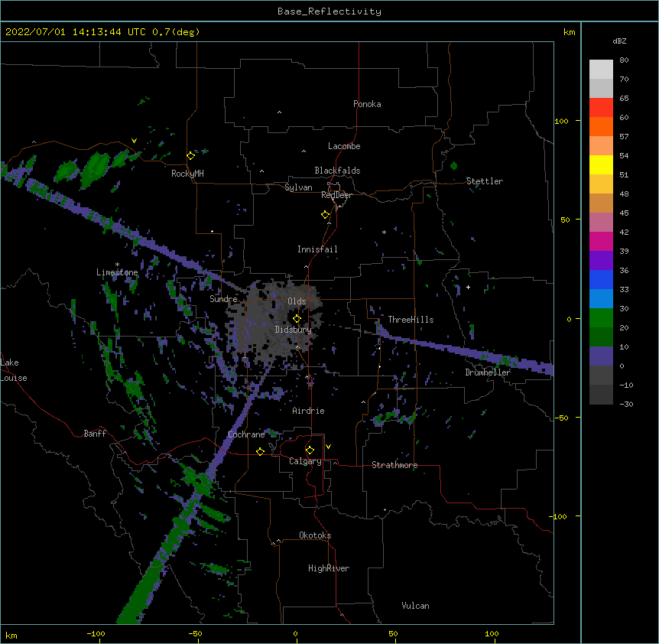The height and width of the screenshot is (644, 659).
Task: Click the green echo cell near Stettler
Action: 453,166
